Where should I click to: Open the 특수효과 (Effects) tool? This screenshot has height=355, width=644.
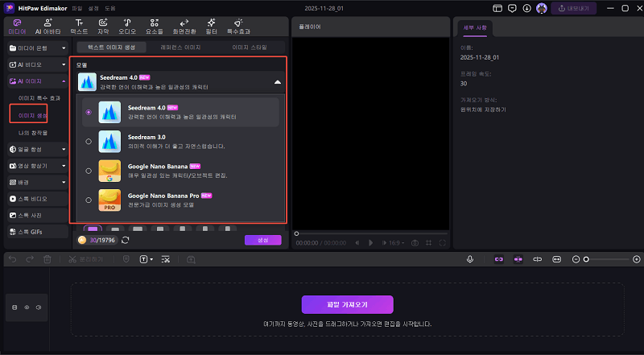point(238,27)
